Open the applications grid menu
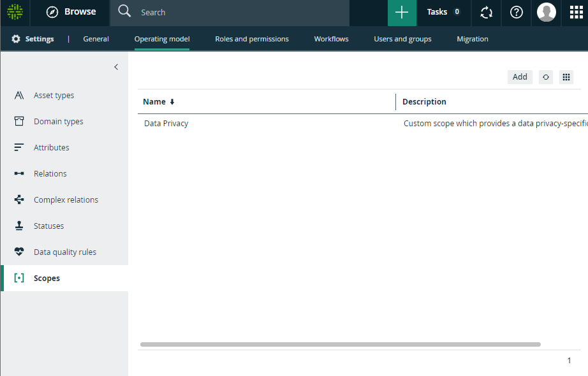The height and width of the screenshot is (376, 588). [576, 12]
